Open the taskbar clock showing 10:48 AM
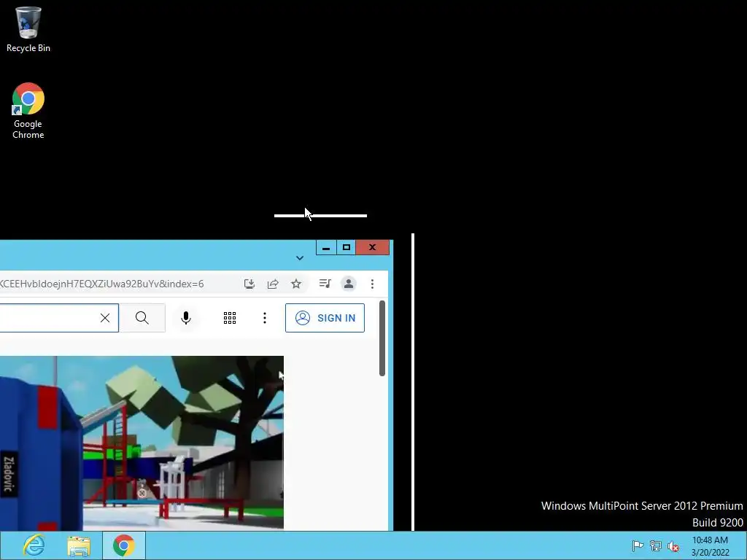This screenshot has height=560, width=747. 710,545
